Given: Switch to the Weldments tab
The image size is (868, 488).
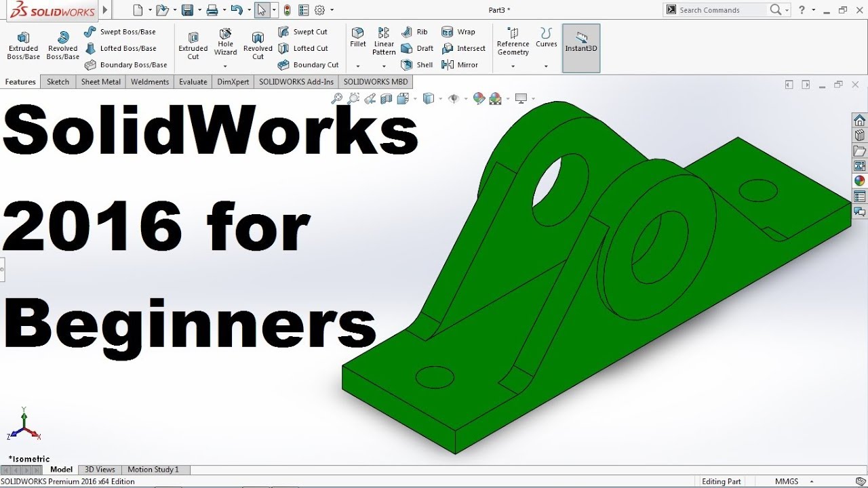Looking at the screenshot, I should point(150,82).
